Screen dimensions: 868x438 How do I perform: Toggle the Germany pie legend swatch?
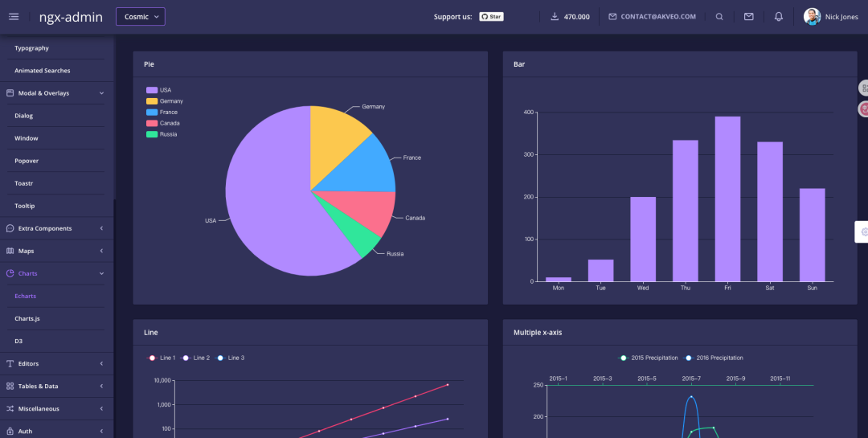click(x=152, y=101)
